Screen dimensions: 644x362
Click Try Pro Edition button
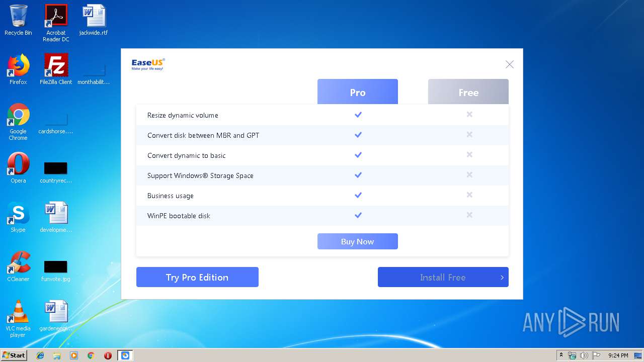click(x=197, y=277)
